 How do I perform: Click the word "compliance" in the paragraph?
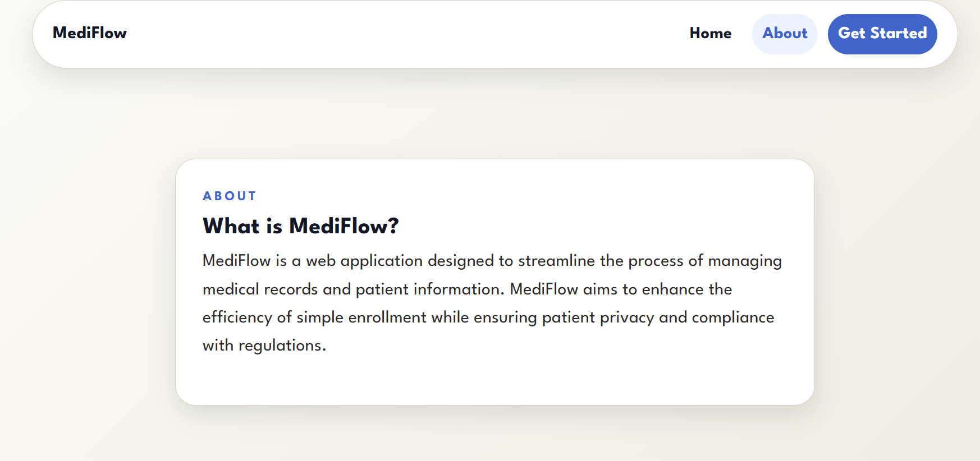click(x=733, y=318)
